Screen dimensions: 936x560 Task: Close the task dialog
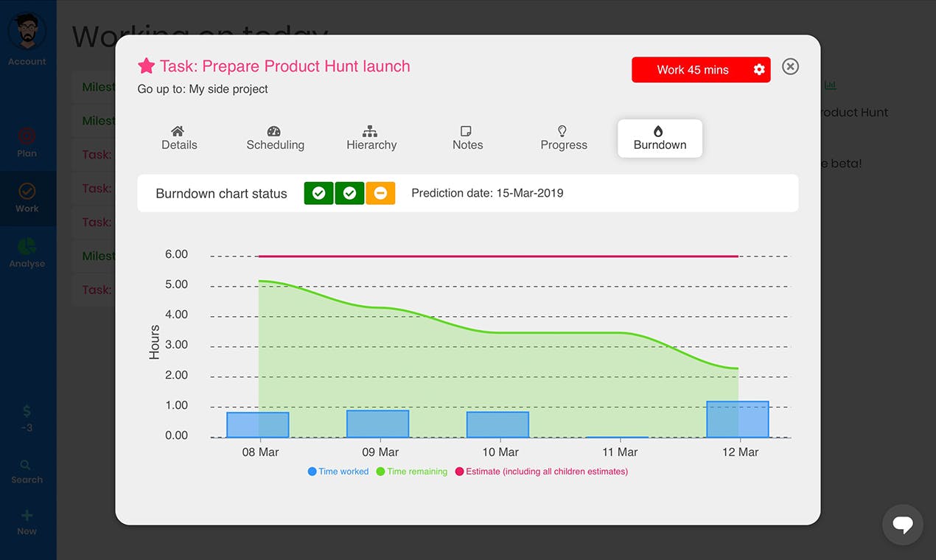coord(790,66)
